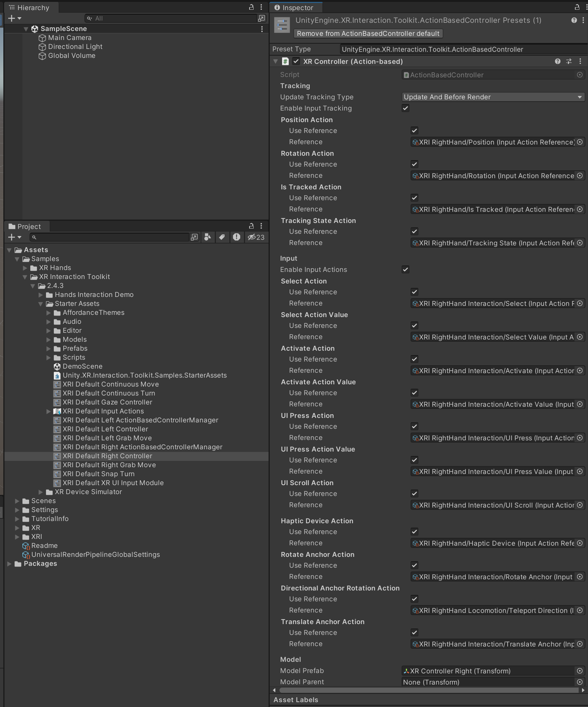Click the Asset Labels header
Viewport: 588px width, 707px height.
click(x=296, y=700)
